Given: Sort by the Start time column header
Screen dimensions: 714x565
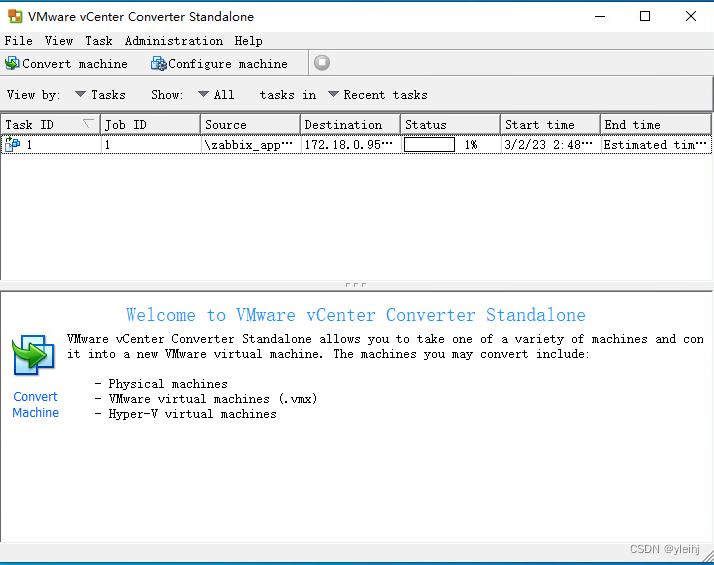Looking at the screenshot, I should [x=550, y=125].
